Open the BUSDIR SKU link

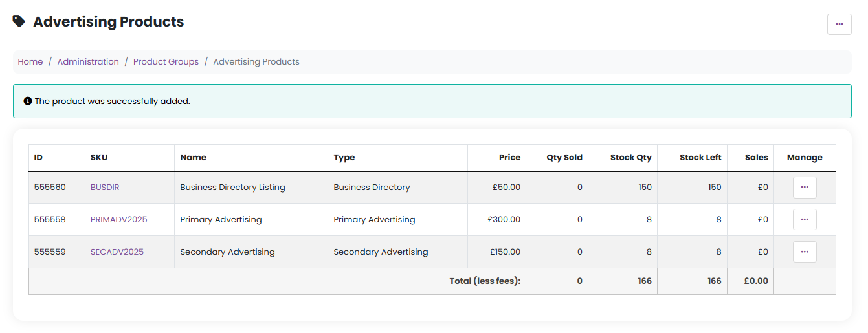[x=105, y=188]
